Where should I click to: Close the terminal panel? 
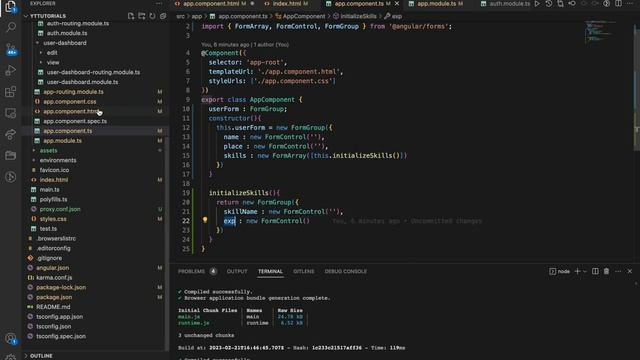pos(630,271)
